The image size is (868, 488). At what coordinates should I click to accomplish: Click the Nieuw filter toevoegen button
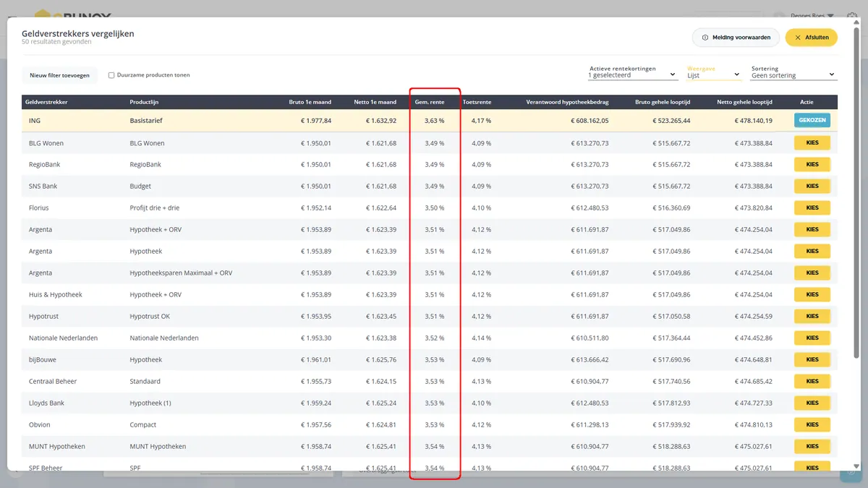(x=59, y=75)
